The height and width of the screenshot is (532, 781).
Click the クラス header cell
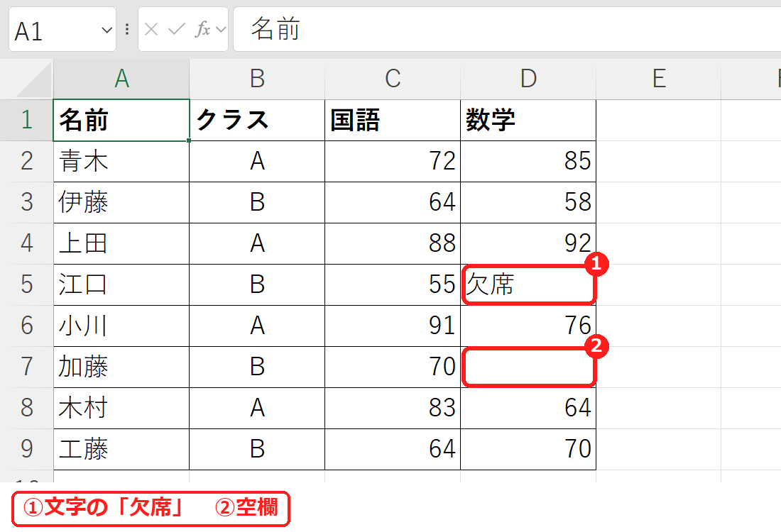[257, 120]
